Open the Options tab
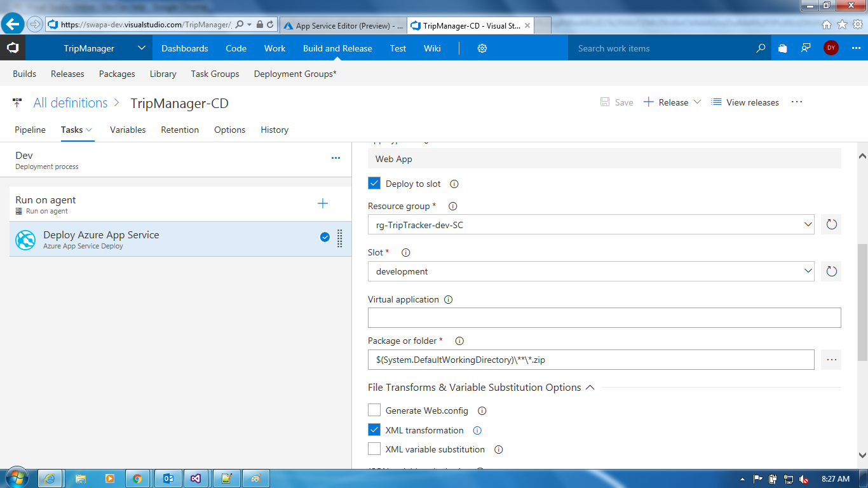The width and height of the screenshot is (868, 488). click(229, 130)
